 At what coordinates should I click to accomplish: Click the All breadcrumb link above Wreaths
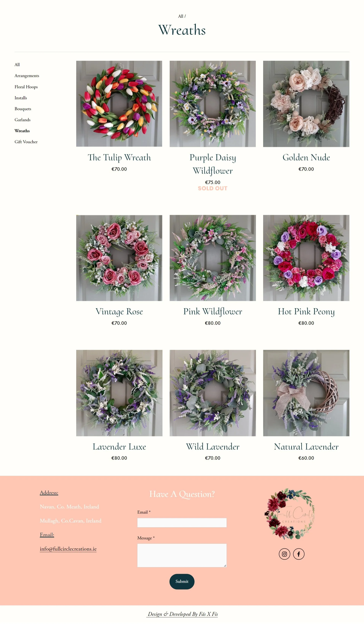click(181, 16)
